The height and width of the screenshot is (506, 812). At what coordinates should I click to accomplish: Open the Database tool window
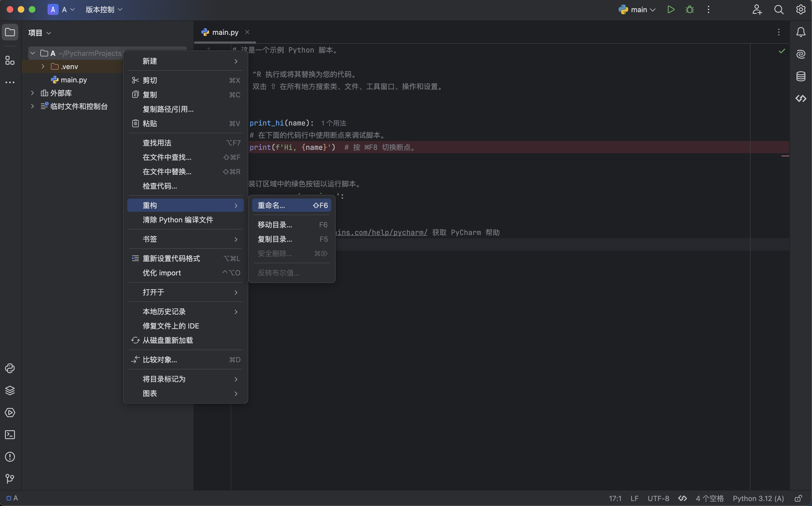(801, 76)
